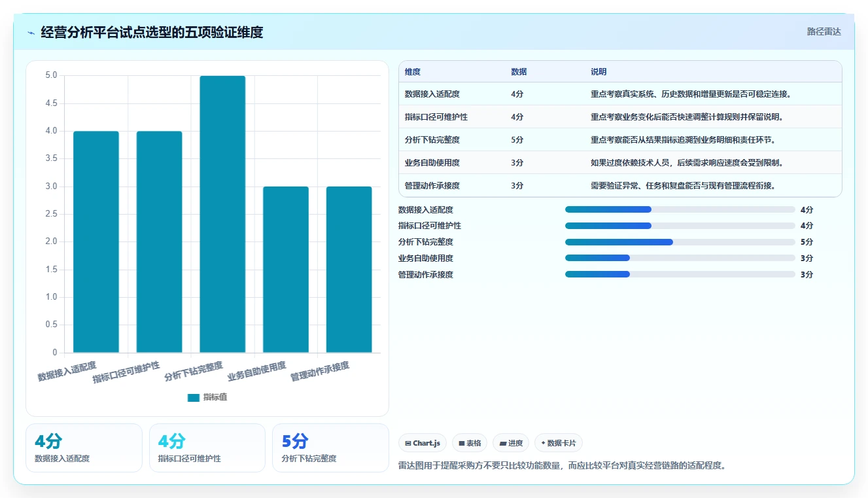Open the 5分 分析下钻完整度 data card
This screenshot has width=868, height=498.
point(330,448)
